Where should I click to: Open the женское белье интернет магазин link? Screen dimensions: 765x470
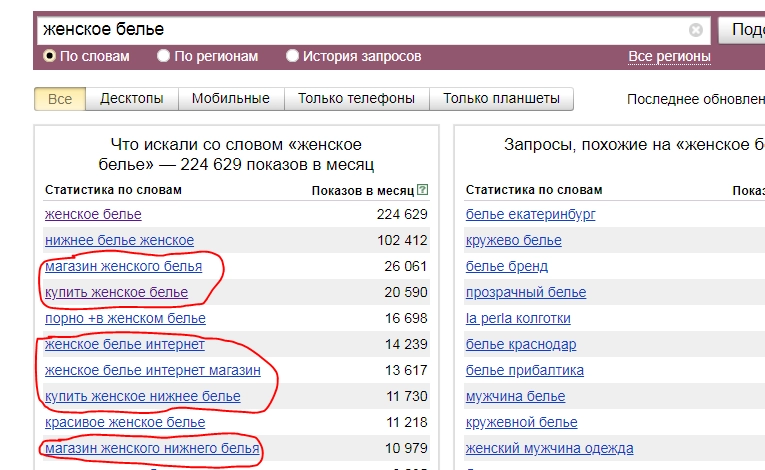[153, 370]
